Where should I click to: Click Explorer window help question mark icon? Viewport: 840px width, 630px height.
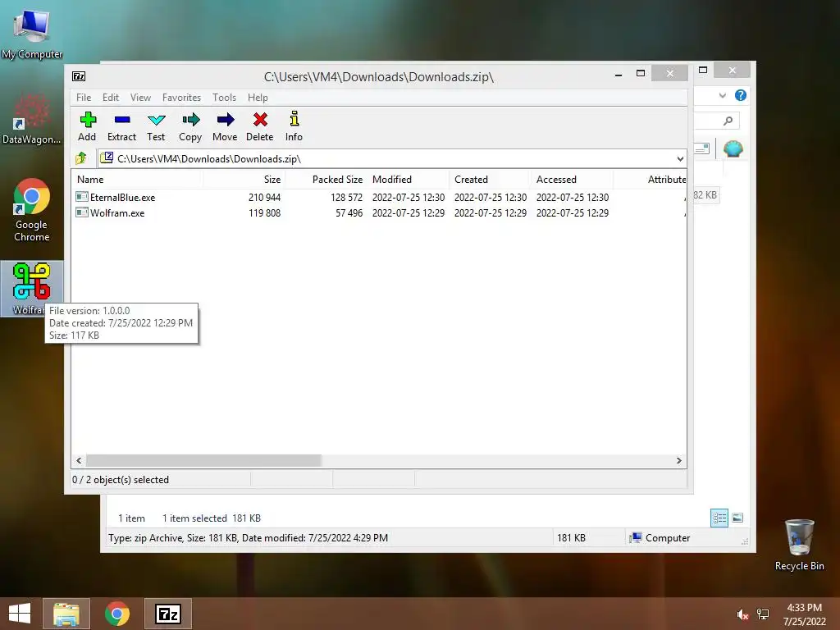[x=741, y=95]
